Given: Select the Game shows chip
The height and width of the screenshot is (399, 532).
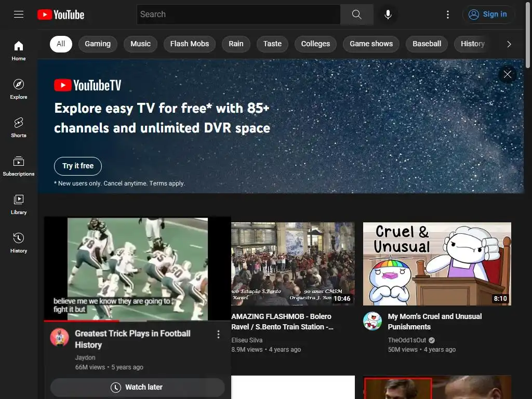Looking at the screenshot, I should [371, 44].
